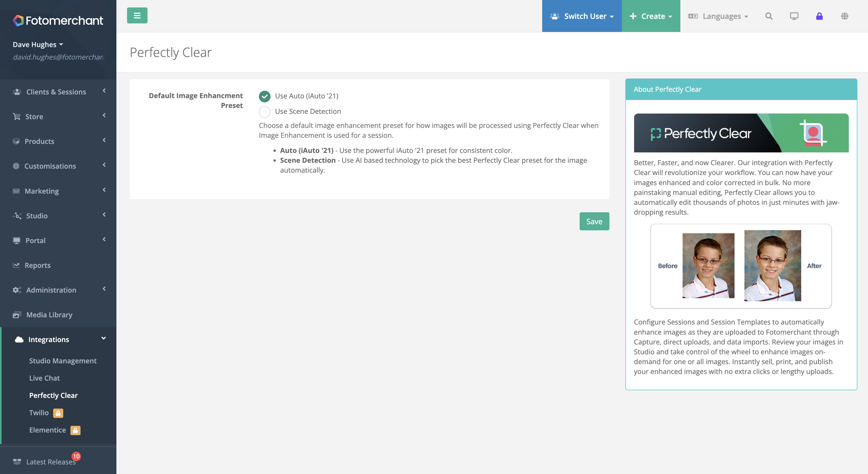868x474 pixels.
Task: Click the monitor display icon in top bar
Action: click(x=794, y=16)
